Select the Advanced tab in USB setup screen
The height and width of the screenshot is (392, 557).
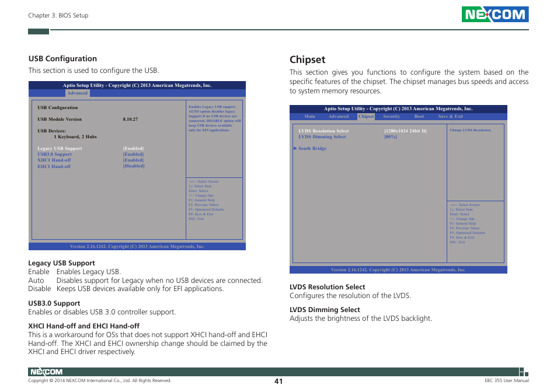pyautogui.click(x=78, y=93)
